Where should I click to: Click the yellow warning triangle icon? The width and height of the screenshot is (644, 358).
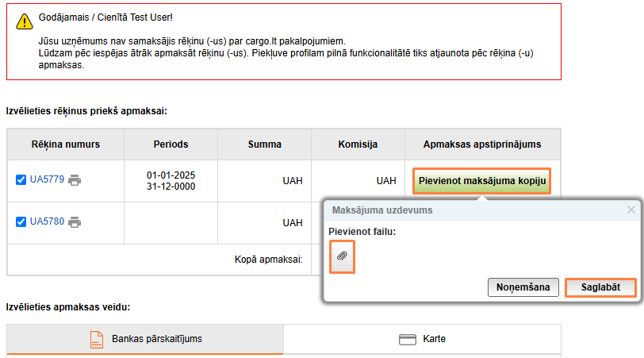(x=24, y=23)
